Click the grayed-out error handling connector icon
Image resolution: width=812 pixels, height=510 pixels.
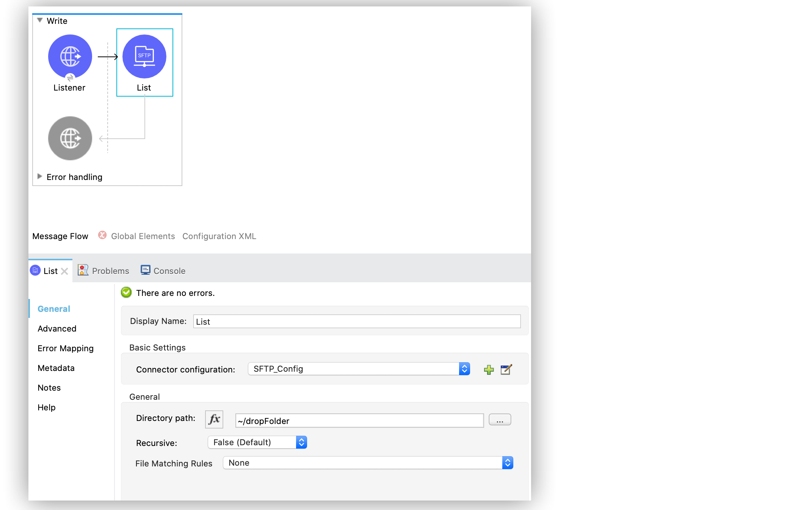(x=70, y=138)
